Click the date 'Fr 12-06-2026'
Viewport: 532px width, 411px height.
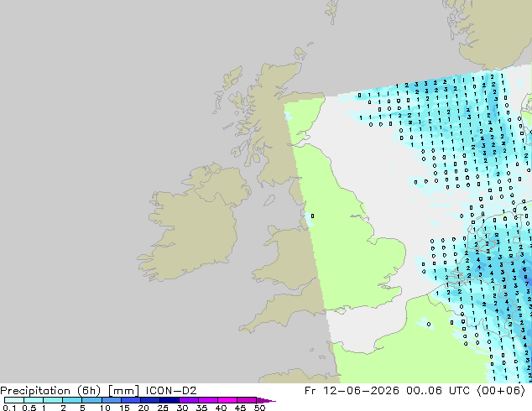[x=352, y=391]
